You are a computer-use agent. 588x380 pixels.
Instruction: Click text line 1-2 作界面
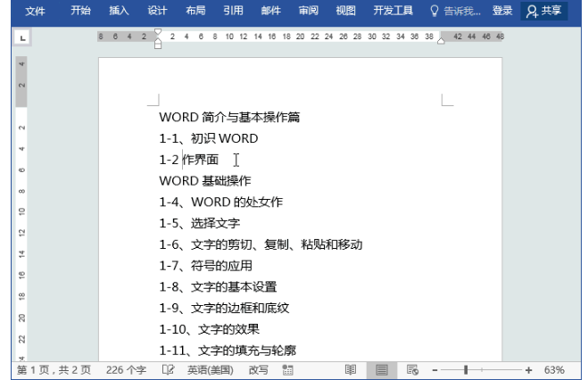coord(188,160)
